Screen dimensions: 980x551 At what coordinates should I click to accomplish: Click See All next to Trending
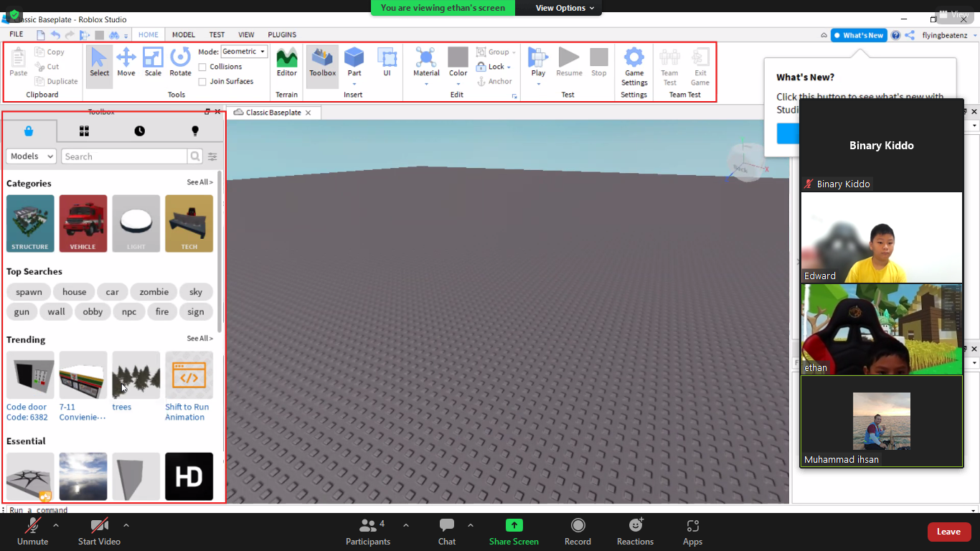(x=199, y=339)
